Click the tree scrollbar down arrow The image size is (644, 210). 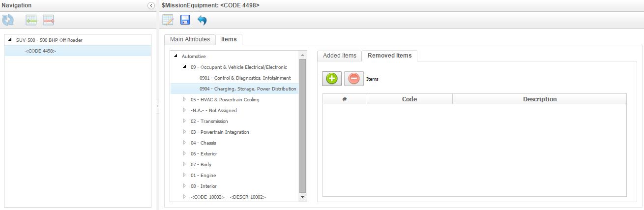point(302,197)
